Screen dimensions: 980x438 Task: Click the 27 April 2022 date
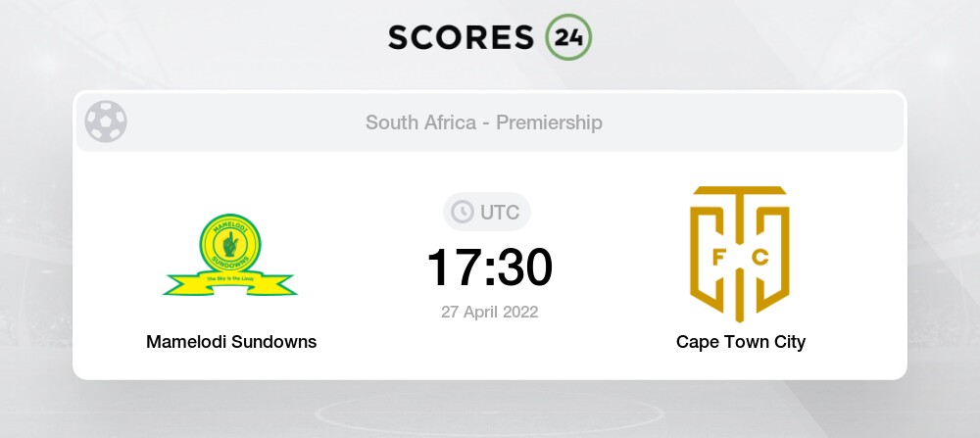click(489, 312)
